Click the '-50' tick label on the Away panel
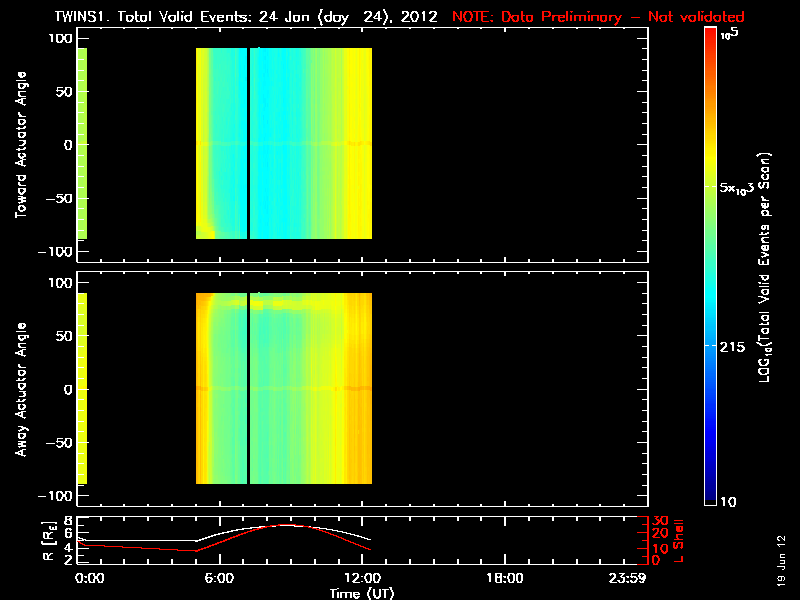Image resolution: width=800 pixels, height=600 pixels. point(60,442)
